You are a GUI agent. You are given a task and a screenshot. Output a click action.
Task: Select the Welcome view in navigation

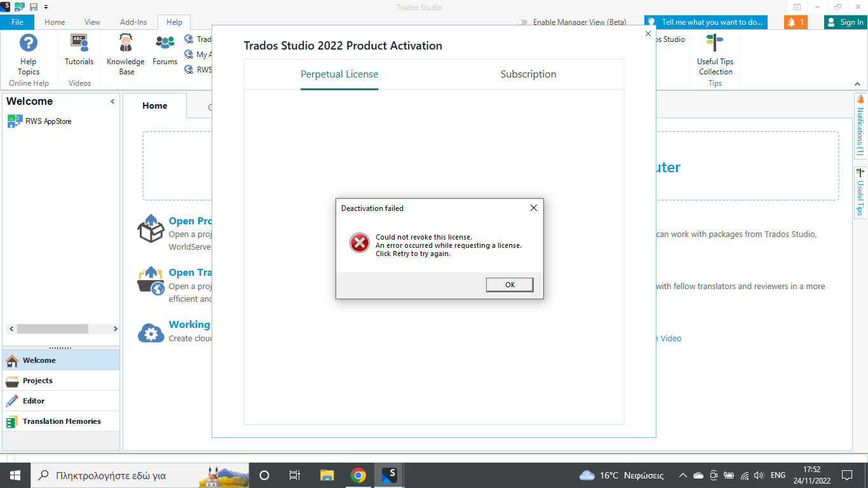61,360
